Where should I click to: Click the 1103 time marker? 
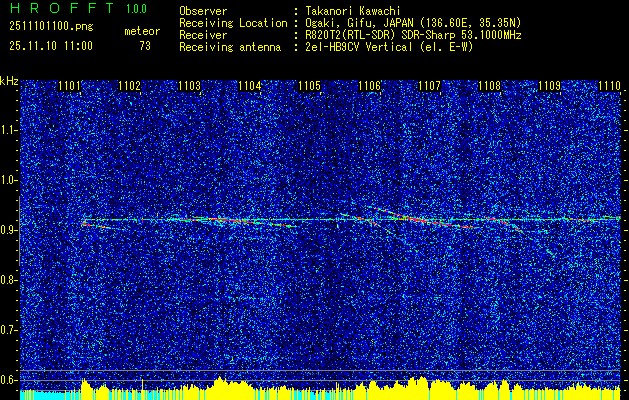[189, 86]
